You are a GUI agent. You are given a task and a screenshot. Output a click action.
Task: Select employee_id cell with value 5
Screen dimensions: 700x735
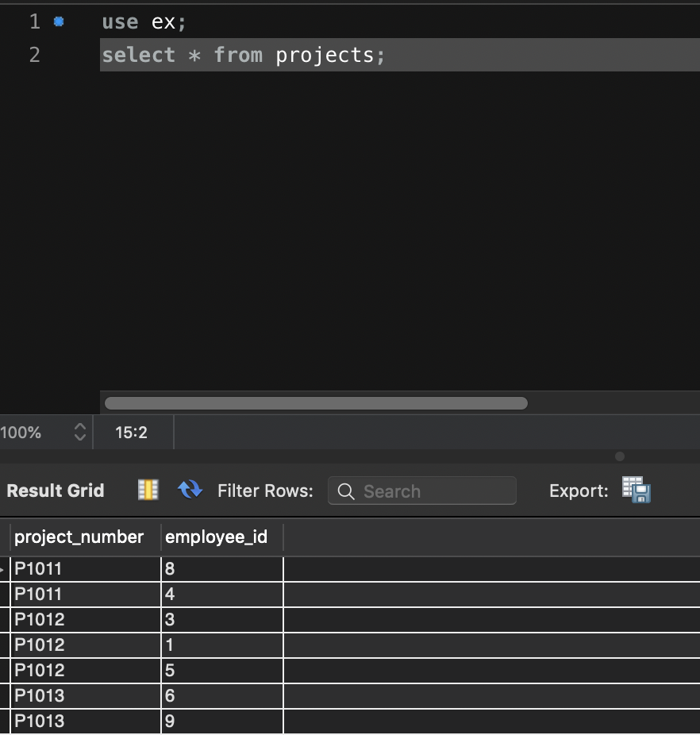click(x=222, y=671)
